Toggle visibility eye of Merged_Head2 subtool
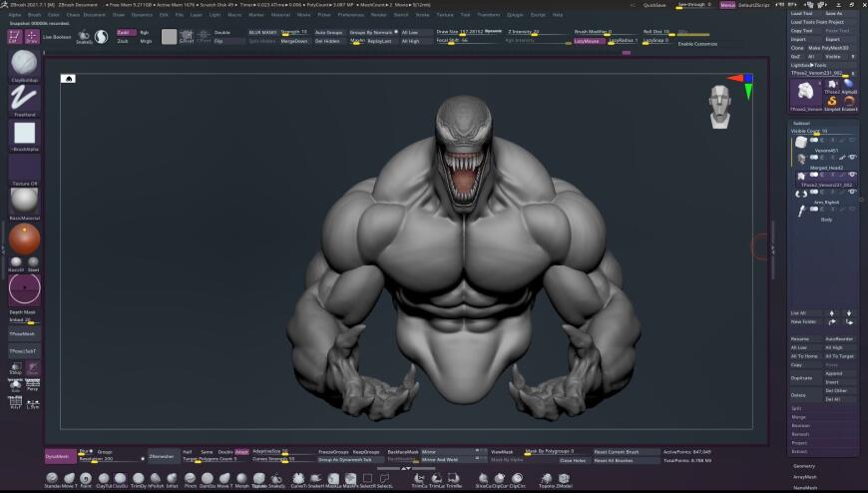The image size is (868, 493). [x=852, y=158]
